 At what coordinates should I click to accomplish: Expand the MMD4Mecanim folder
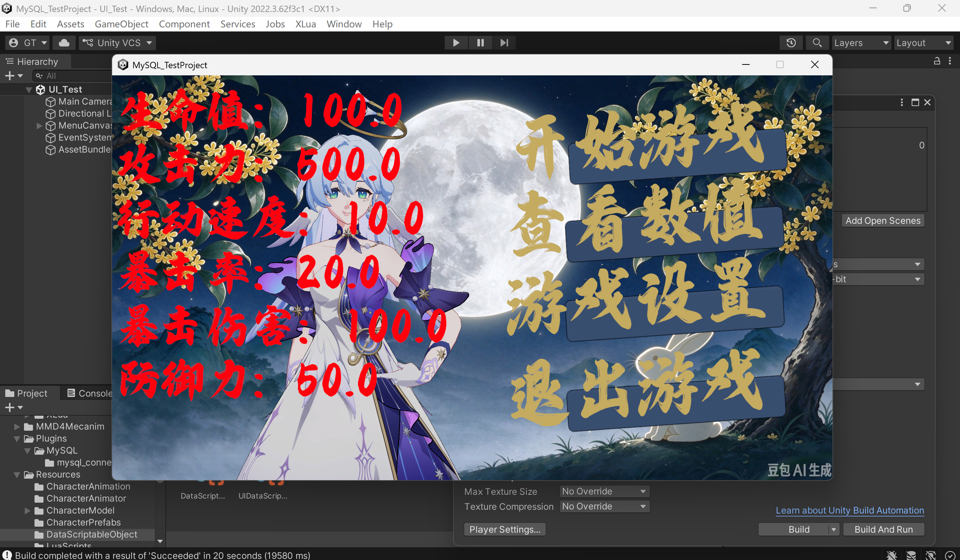pos(17,427)
